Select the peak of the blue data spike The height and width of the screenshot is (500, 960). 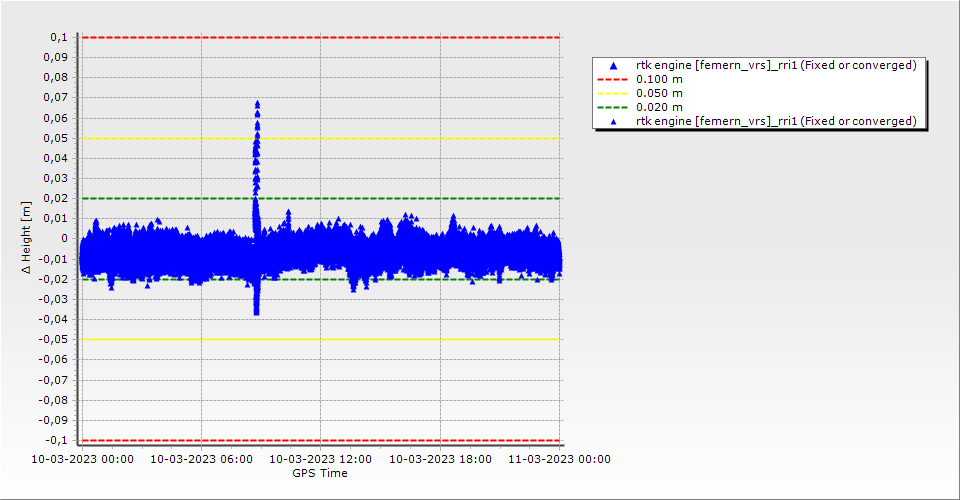(x=257, y=103)
